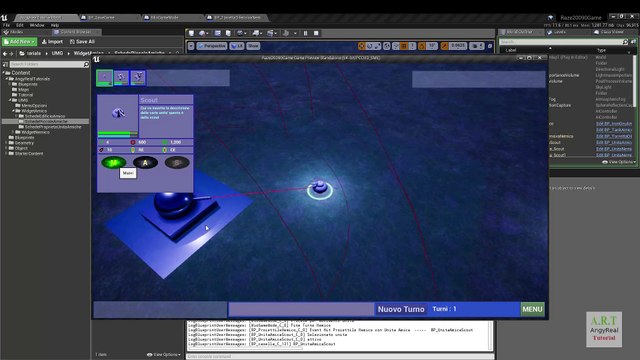Expand the WidgetNemico folder arrow
The height and width of the screenshot is (360, 640).
(x=13, y=132)
